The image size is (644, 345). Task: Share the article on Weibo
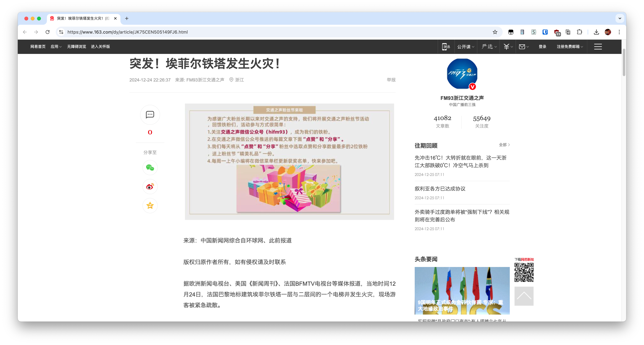[150, 186]
